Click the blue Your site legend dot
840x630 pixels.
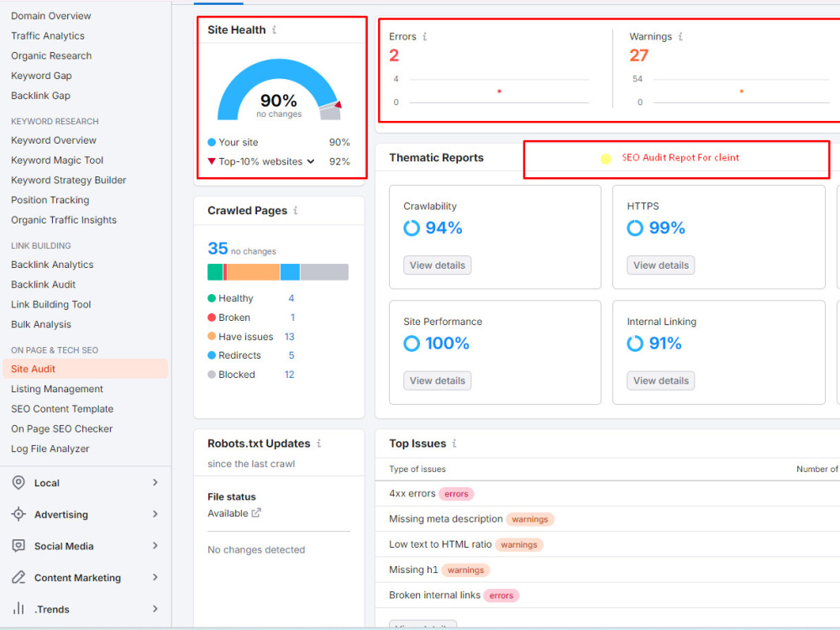coord(212,143)
